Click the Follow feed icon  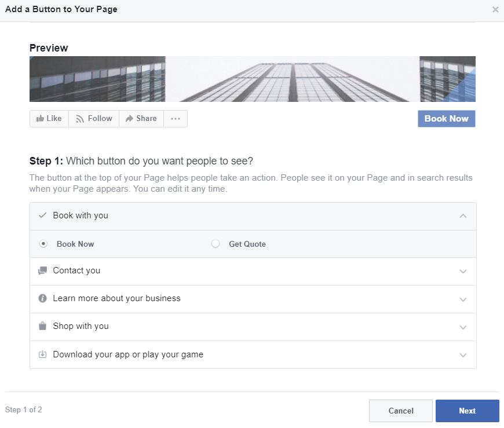(x=81, y=119)
